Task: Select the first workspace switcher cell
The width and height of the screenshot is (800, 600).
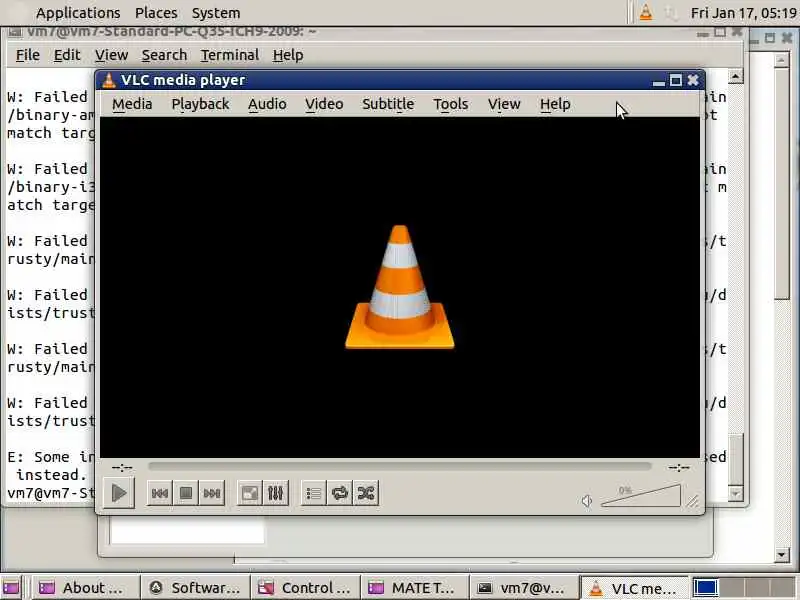Action: (x=706, y=588)
